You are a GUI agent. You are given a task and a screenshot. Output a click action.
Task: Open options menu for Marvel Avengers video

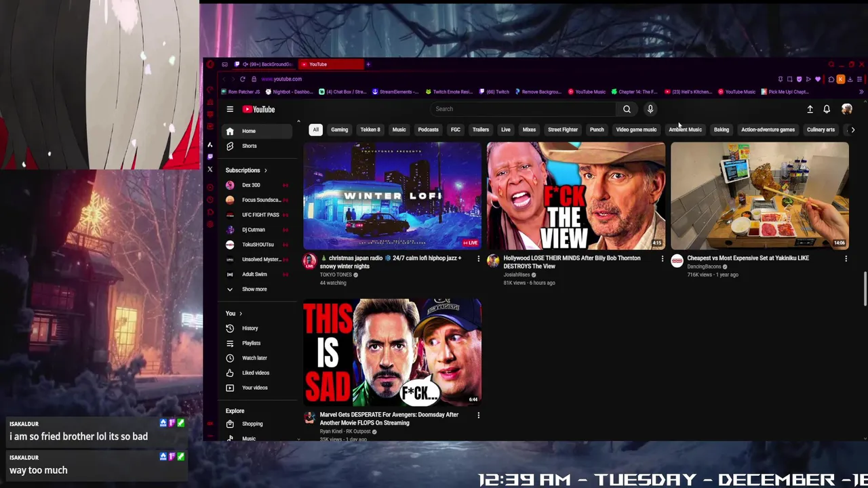[x=478, y=415]
